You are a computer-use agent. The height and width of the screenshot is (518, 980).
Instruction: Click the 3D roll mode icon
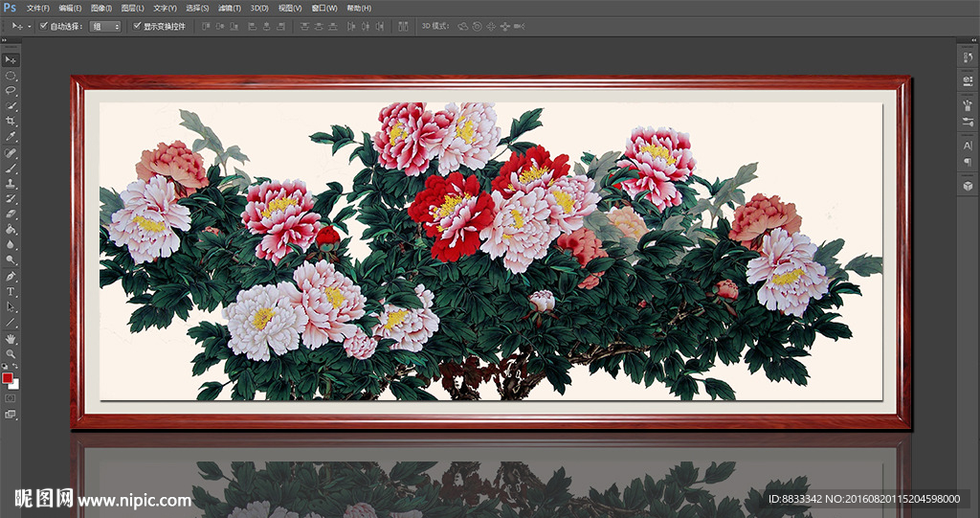[478, 26]
